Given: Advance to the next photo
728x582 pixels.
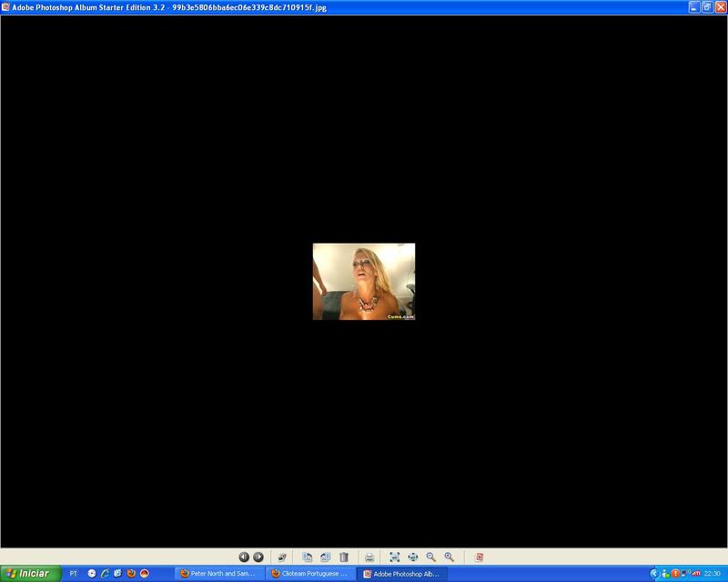Looking at the screenshot, I should point(258,557).
